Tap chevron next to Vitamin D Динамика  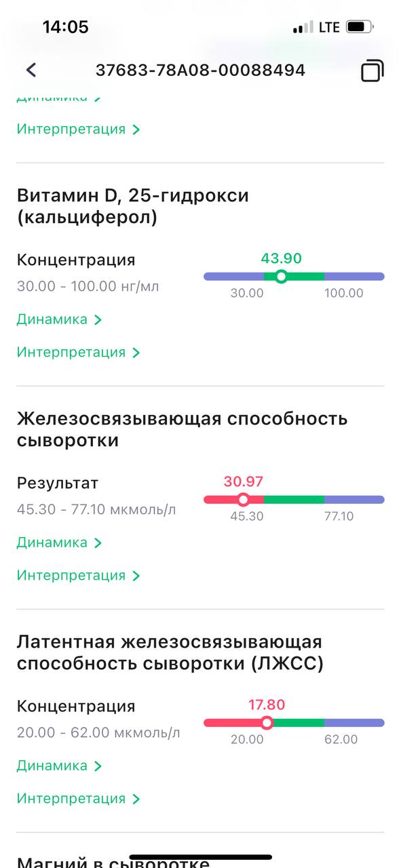[98, 319]
